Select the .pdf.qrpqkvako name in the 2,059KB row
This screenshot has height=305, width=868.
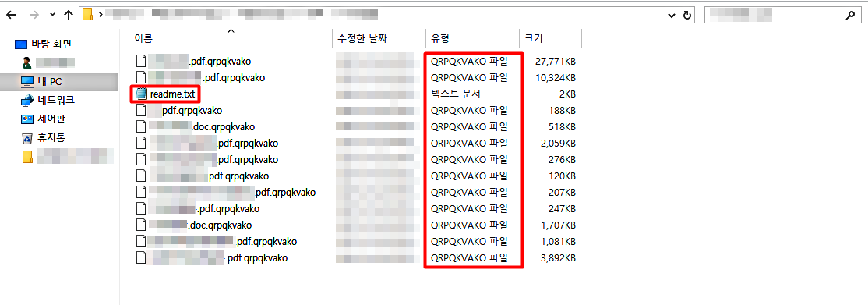pyautogui.click(x=247, y=143)
